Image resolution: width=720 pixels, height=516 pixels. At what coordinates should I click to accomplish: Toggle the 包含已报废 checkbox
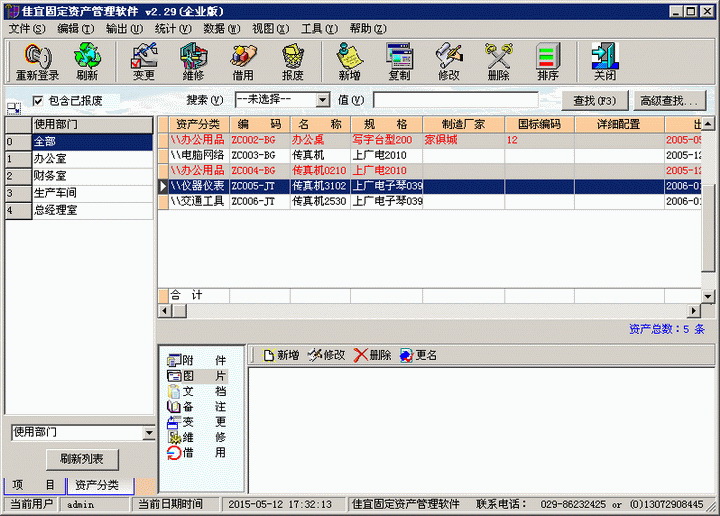(38, 101)
